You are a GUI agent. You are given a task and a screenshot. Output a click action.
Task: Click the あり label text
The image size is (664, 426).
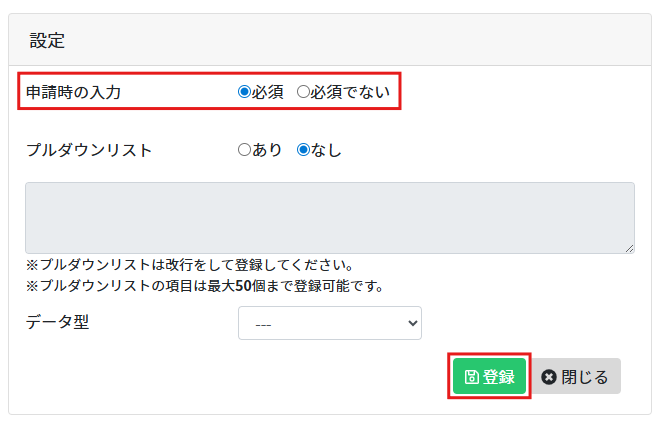click(x=267, y=151)
